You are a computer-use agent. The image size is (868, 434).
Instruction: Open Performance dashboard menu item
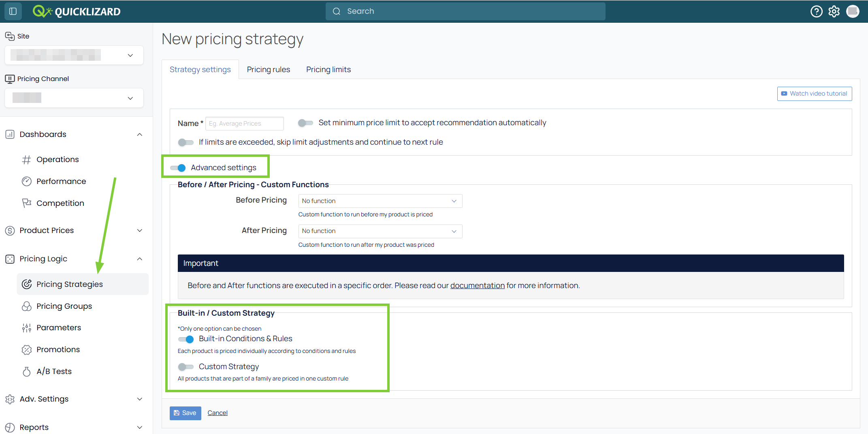pos(82,181)
